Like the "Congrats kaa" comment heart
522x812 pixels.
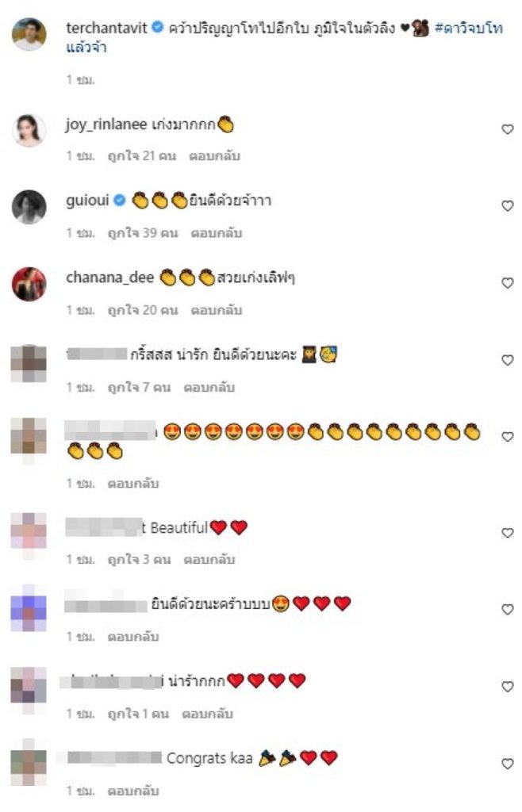pos(508,764)
